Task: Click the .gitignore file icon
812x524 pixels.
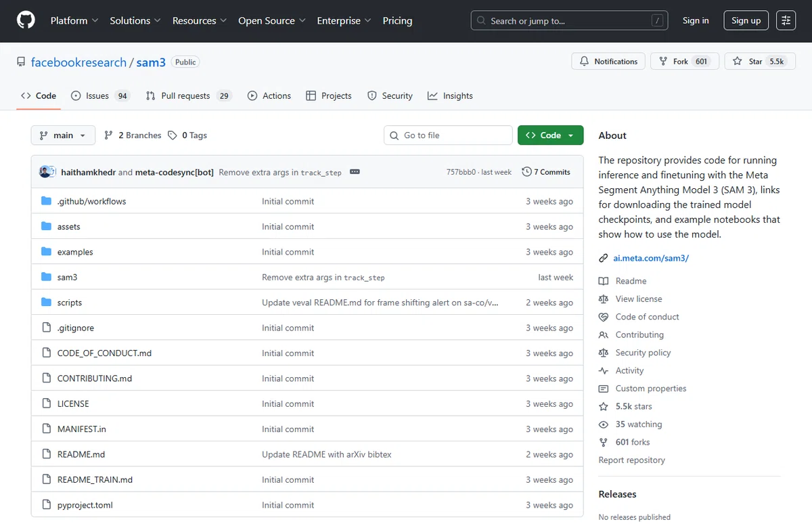Action: pyautogui.click(x=46, y=328)
